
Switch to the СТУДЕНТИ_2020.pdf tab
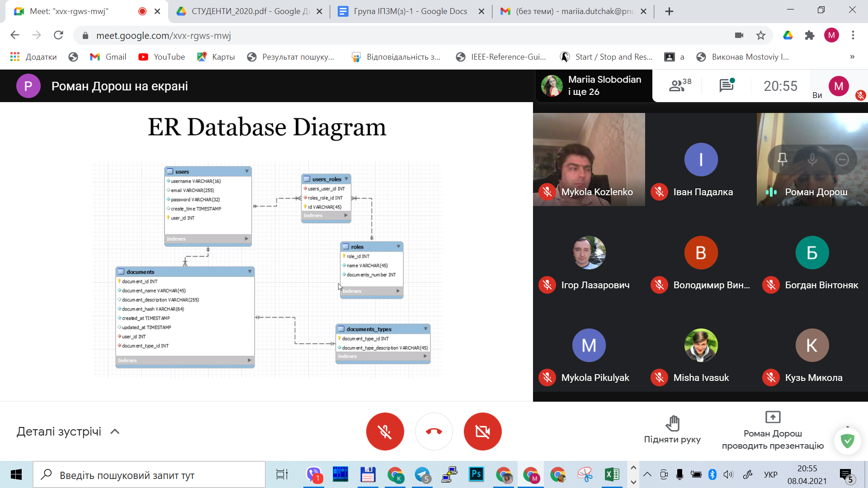point(250,11)
